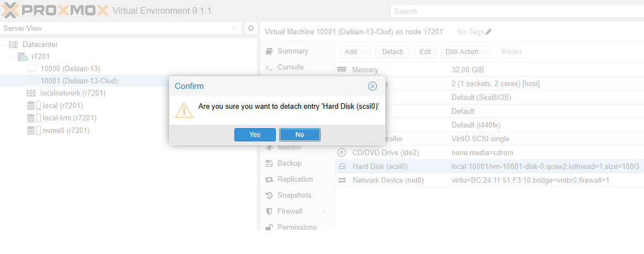Viewport: 644px width, 254px height.
Task: Click the Edit toolbar button
Action: tap(425, 52)
